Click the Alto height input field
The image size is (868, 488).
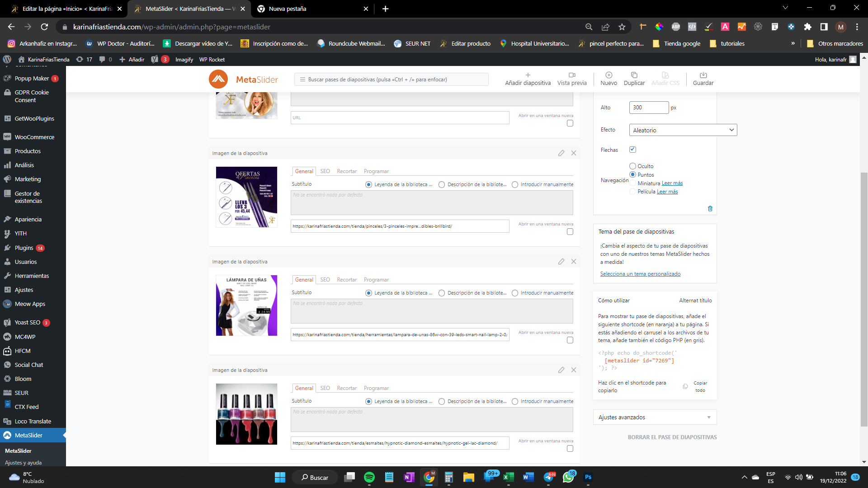coord(649,108)
